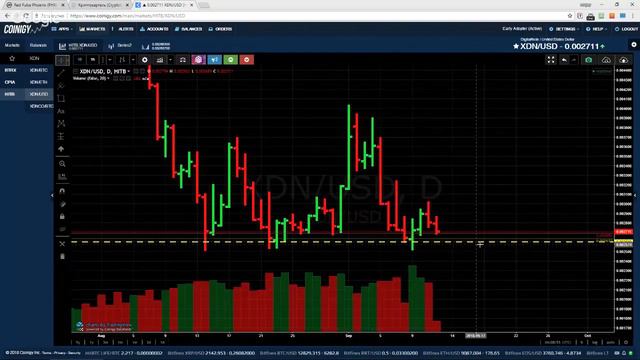Click the remove drawings X icon
Viewport: 640px width, 360px height.
coord(62,244)
